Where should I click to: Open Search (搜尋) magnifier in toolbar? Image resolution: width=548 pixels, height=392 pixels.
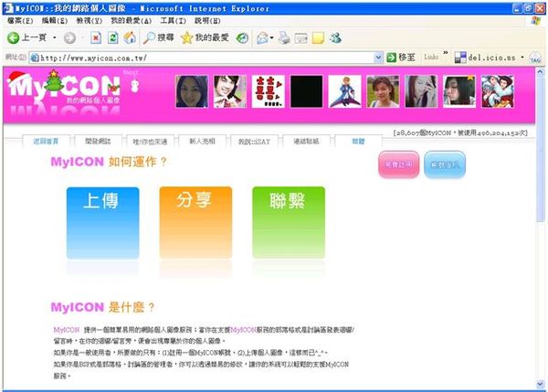[x=158, y=37]
